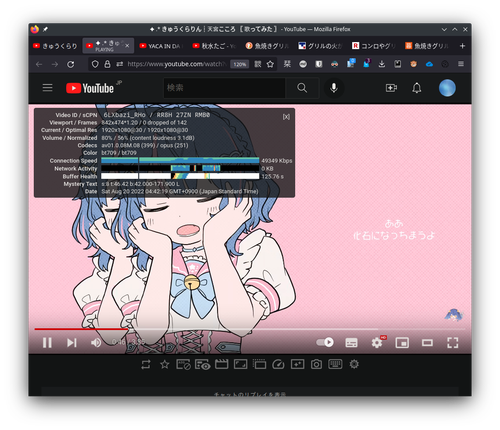The image size is (500, 430).
Task: Click the Bitwarden shield extension icon
Action: 319,64
